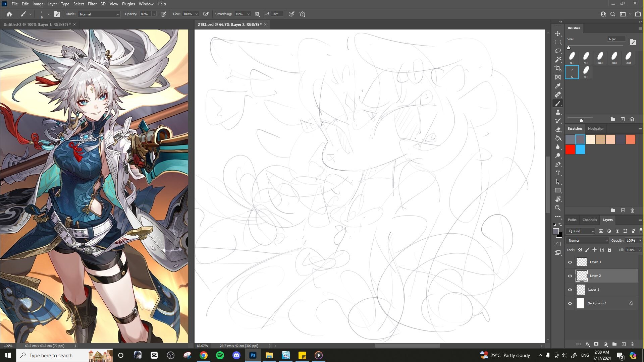Open the Opacity dropdown arrow in options bar

point(154,14)
